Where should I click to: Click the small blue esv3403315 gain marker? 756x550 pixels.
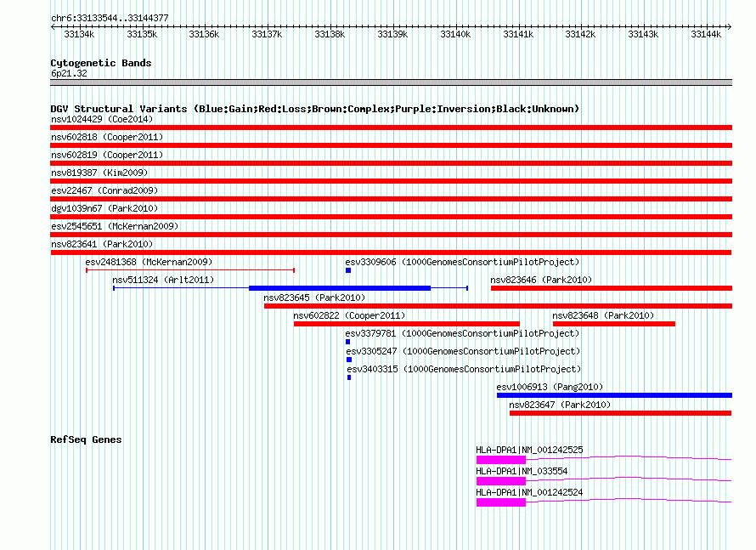(349, 377)
